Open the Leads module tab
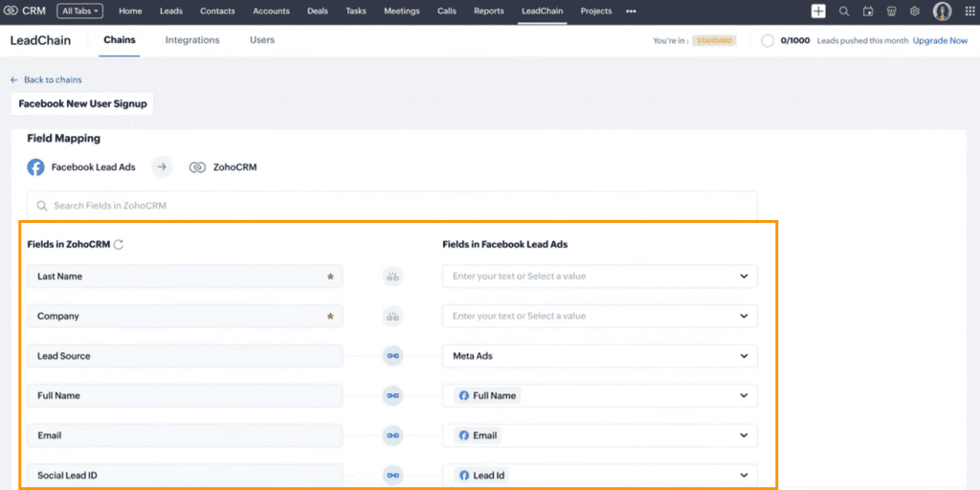The width and height of the screenshot is (980, 490). tap(170, 11)
